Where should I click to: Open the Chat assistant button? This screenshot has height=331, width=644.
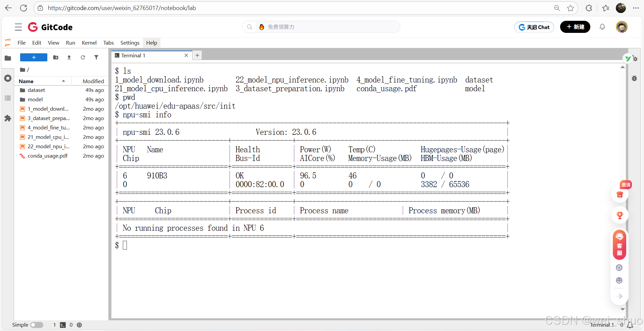[534, 27]
